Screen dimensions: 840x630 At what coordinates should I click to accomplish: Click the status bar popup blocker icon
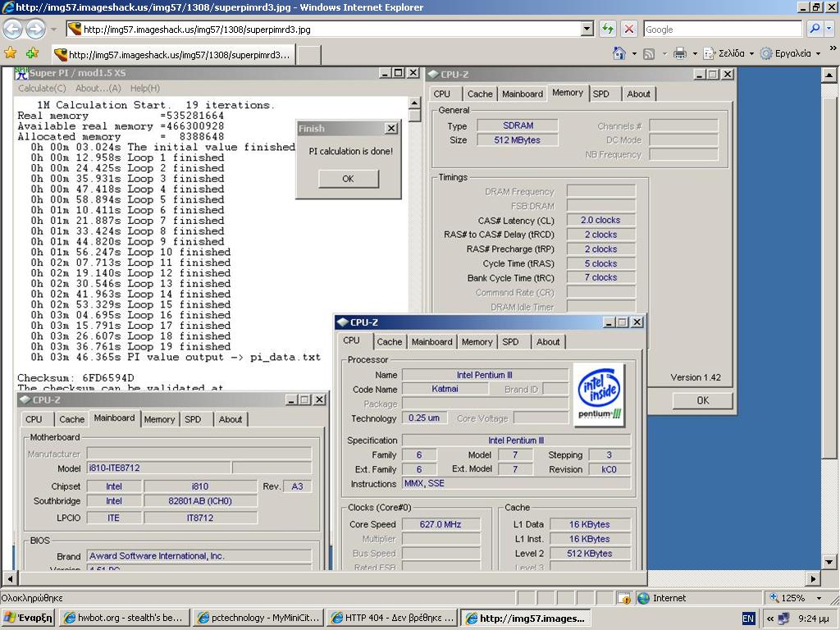pos(623,598)
